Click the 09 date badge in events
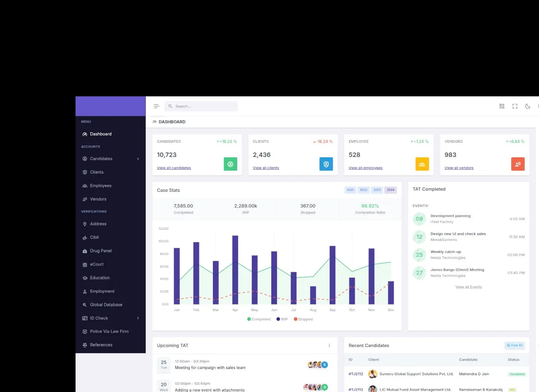The height and width of the screenshot is (392, 539). coord(419,219)
